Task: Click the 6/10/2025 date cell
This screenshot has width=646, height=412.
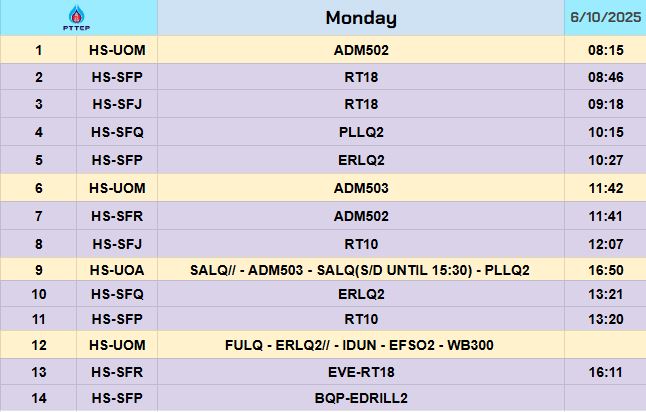Action: point(604,18)
